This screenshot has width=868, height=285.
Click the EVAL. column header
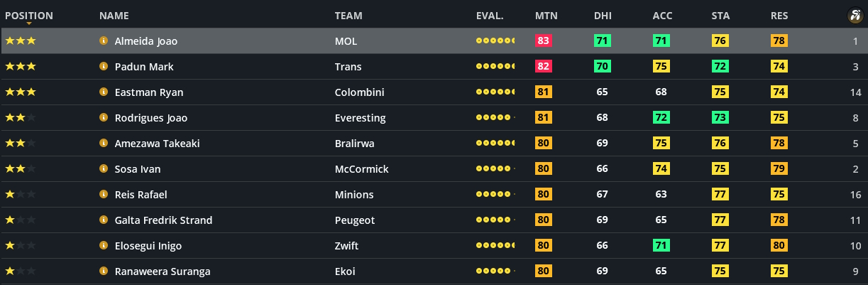tap(490, 16)
